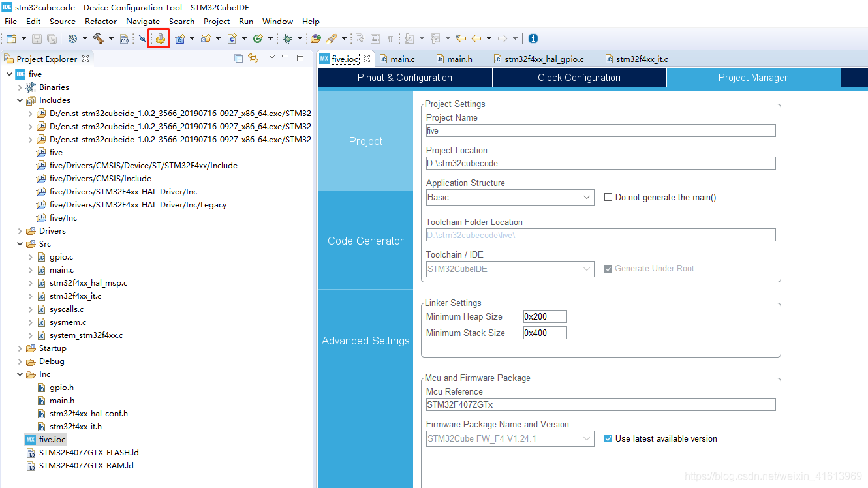Screen dimensions: 868x488
Task: Open the Clock Configuration tab
Action: pos(579,78)
